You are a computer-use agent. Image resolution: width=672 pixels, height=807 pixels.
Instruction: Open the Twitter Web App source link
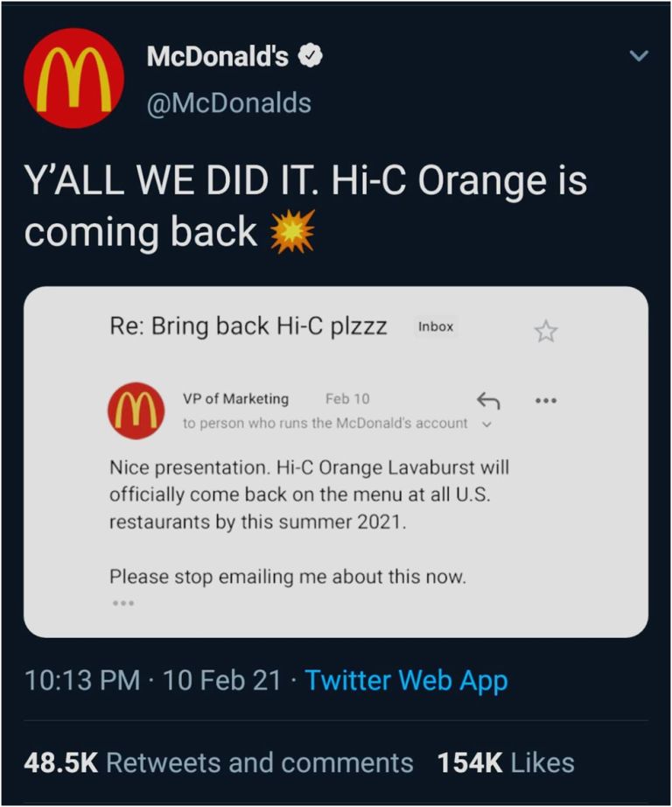tap(406, 681)
